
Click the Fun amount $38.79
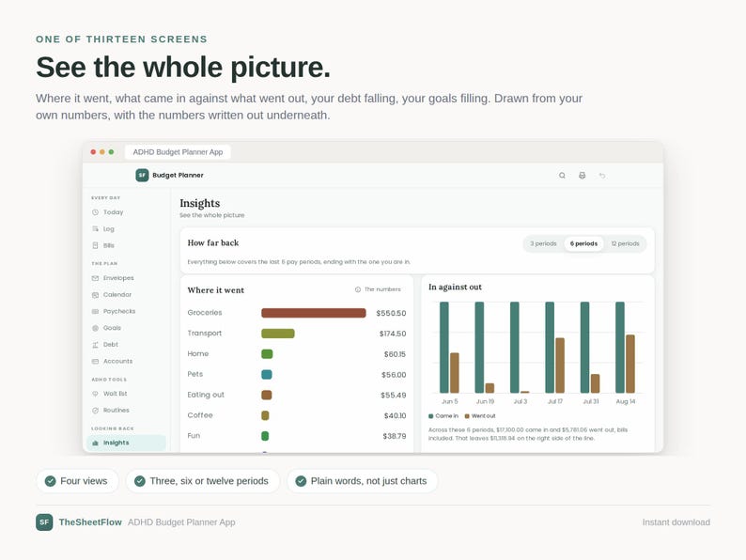click(395, 436)
